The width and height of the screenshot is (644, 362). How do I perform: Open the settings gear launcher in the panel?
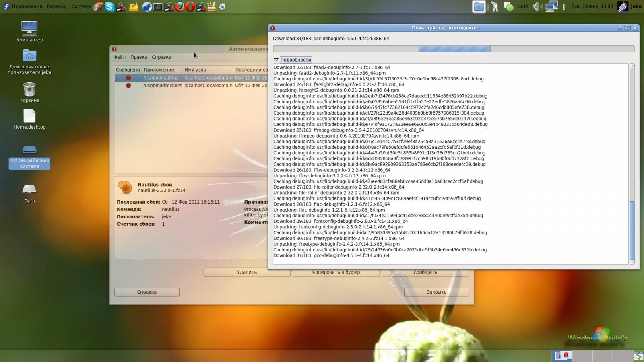coord(222,6)
